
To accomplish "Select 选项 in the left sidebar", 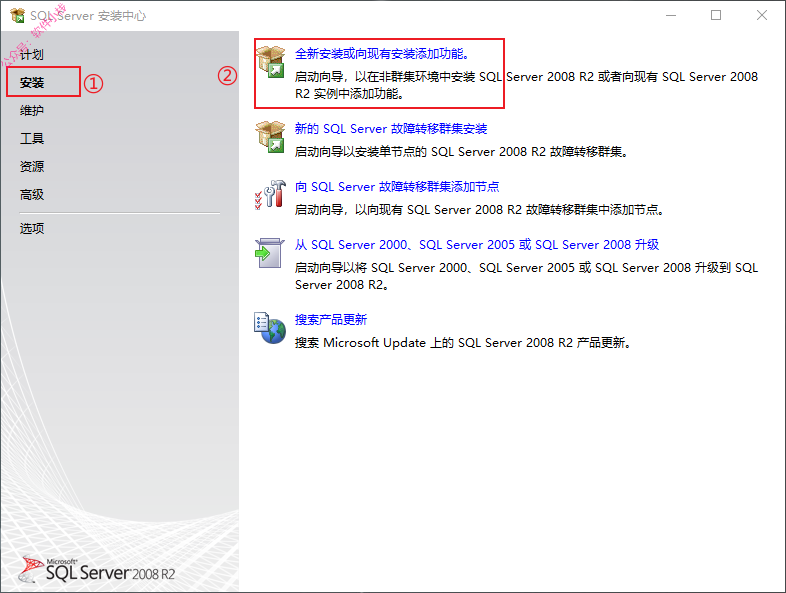I will (32, 229).
